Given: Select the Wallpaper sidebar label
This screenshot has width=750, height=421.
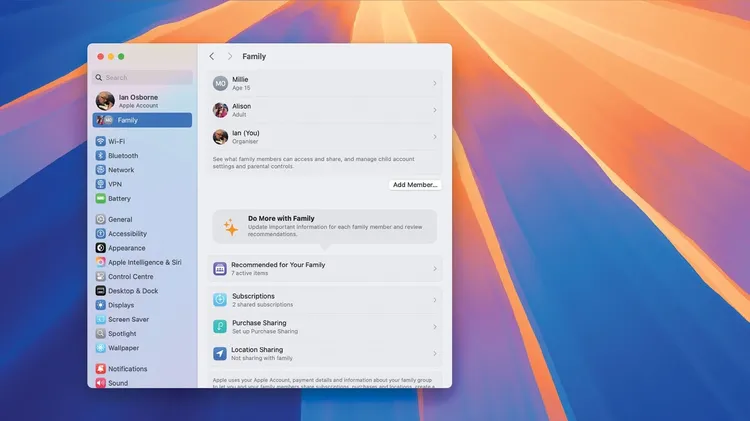Looking at the screenshot, I should (x=123, y=348).
